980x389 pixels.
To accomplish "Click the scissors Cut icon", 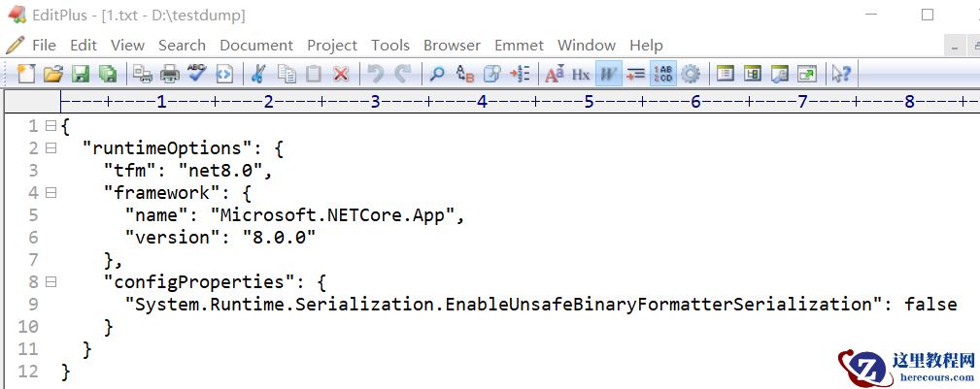I will coord(258,73).
